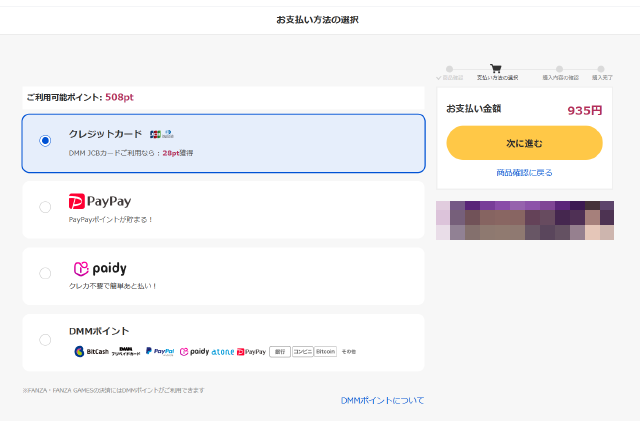Viewport: 640px width, 421px height.
Task: Open the DMMポイントについて link
Action: 382,400
